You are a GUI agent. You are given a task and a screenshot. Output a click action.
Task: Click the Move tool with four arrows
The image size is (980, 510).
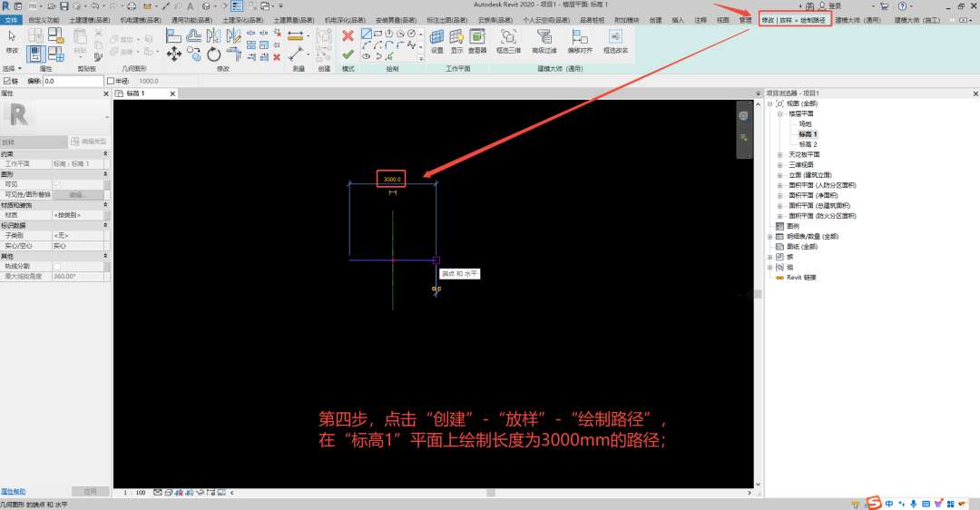pyautogui.click(x=173, y=54)
